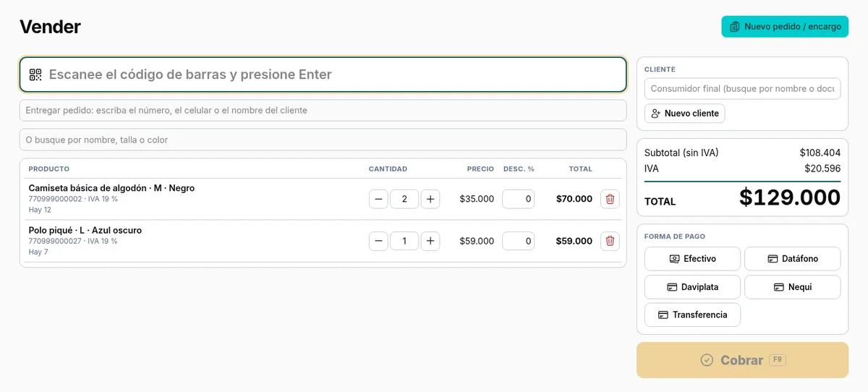Image resolution: width=868 pixels, height=392 pixels.
Task: Click the FORMA DE PAGO section label
Action: tap(675, 237)
